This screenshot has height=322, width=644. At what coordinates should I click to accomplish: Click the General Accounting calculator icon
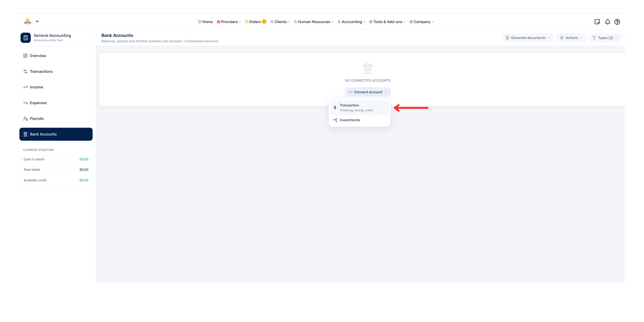coord(26,38)
